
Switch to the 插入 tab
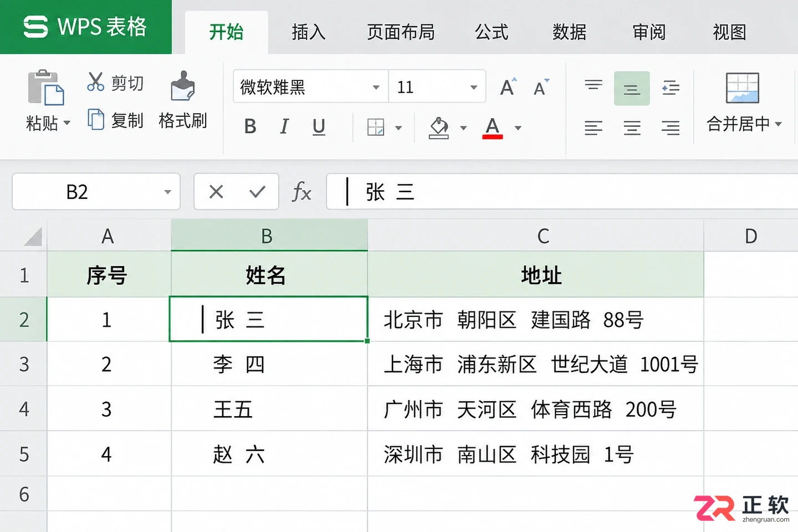pos(309,32)
